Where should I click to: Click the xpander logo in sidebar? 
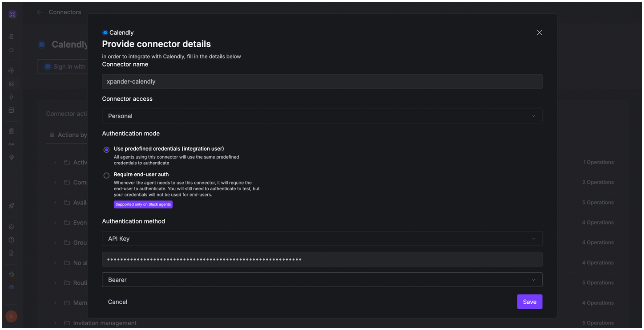coord(12,14)
